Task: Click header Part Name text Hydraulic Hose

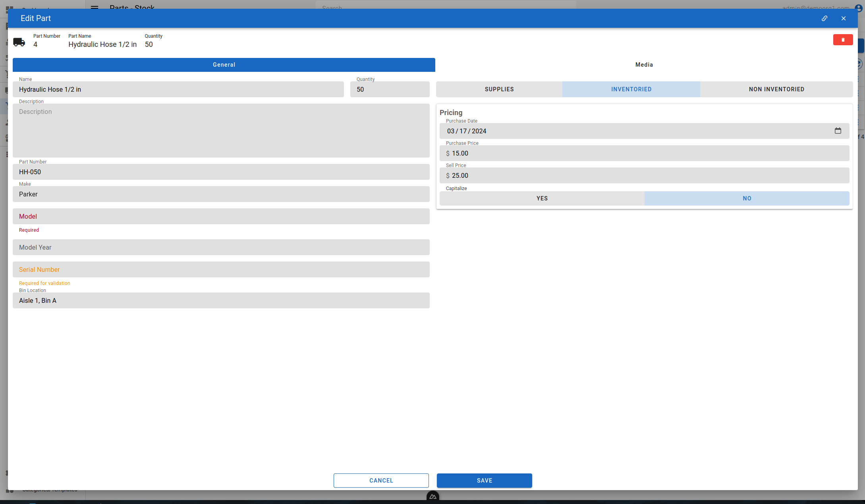Action: pos(102,44)
